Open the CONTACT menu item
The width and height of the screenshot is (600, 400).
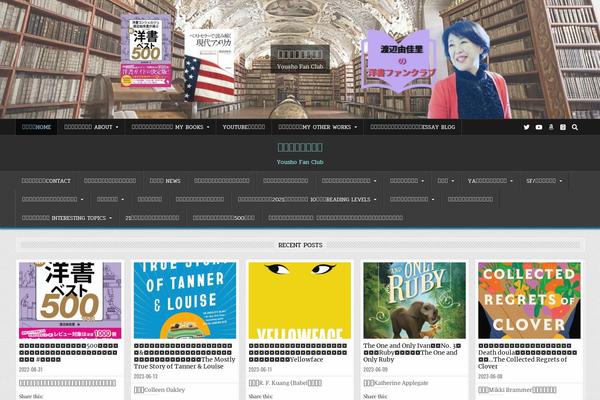46,181
